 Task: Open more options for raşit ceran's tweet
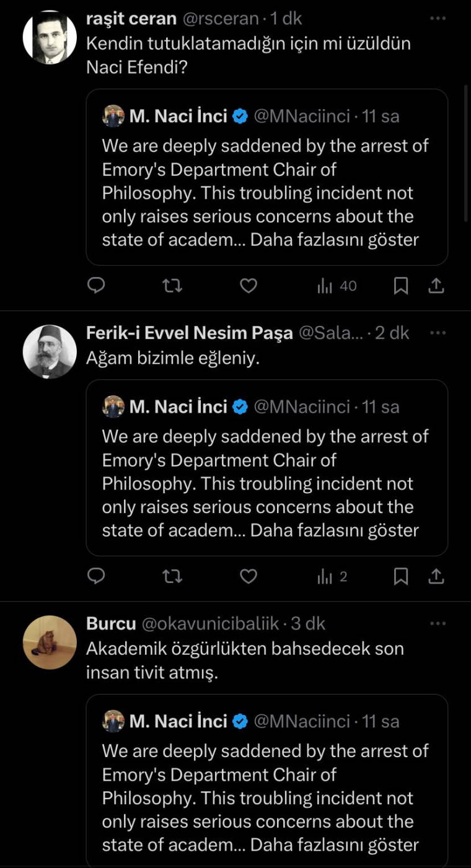click(438, 19)
